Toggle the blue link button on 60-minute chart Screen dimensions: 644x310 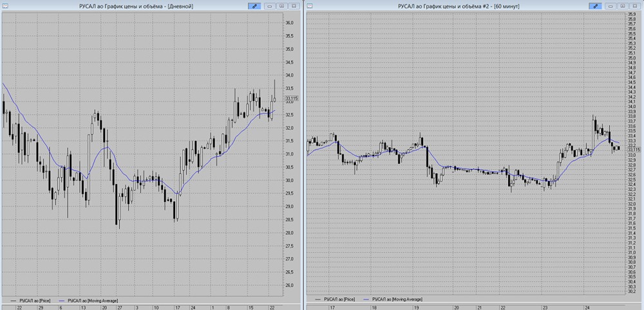(595, 6)
